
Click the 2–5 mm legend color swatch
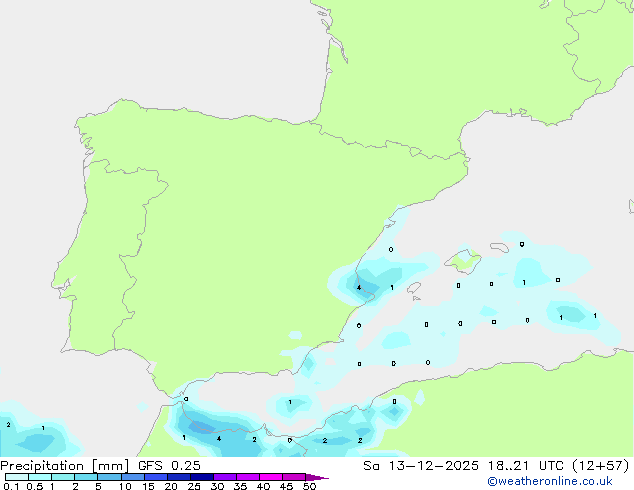[x=86, y=477]
